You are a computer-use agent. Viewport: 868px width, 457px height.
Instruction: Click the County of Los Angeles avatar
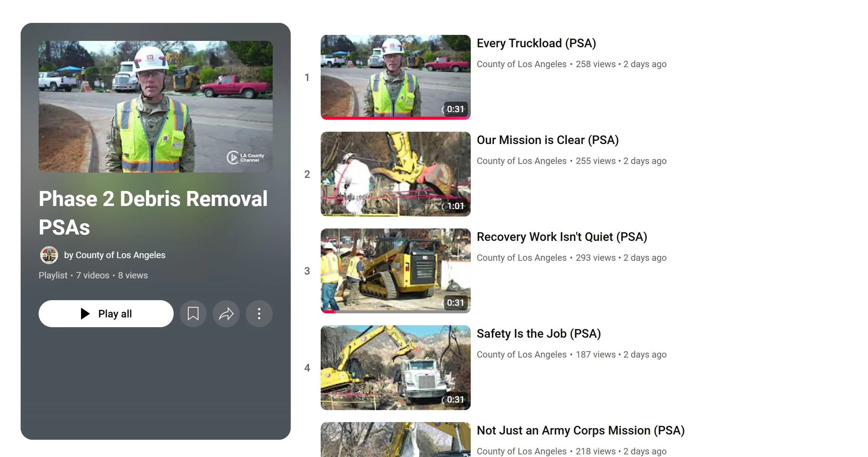[49, 255]
